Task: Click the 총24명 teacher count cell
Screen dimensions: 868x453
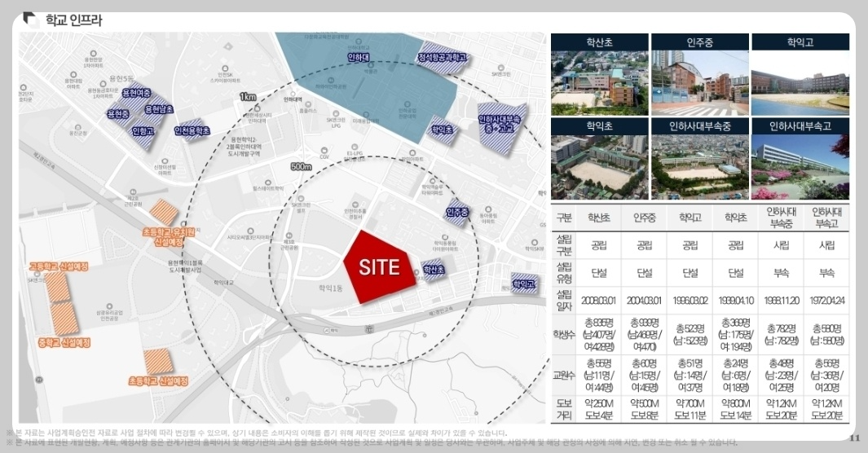Action: pos(736,375)
